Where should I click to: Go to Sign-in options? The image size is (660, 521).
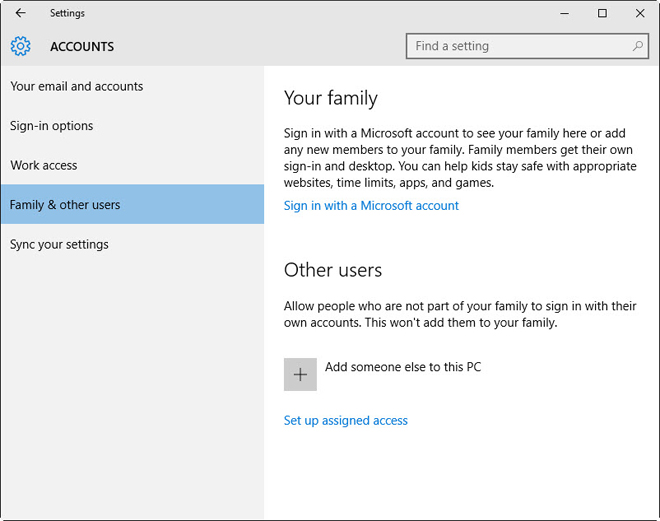coord(52,126)
